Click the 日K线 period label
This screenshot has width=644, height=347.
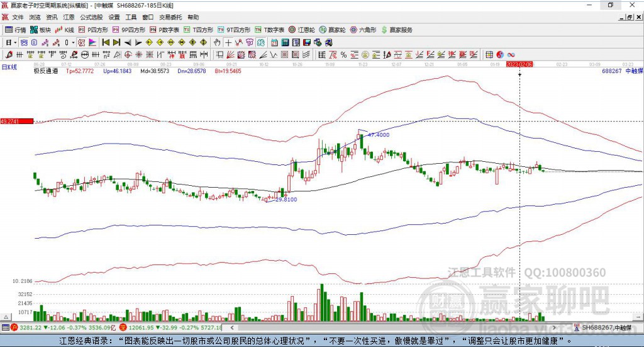tap(9, 66)
